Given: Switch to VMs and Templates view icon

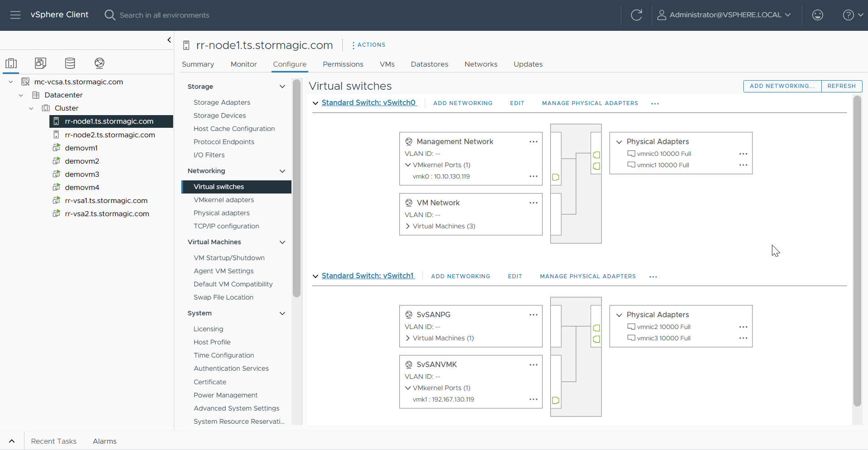Looking at the screenshot, I should 40,63.
